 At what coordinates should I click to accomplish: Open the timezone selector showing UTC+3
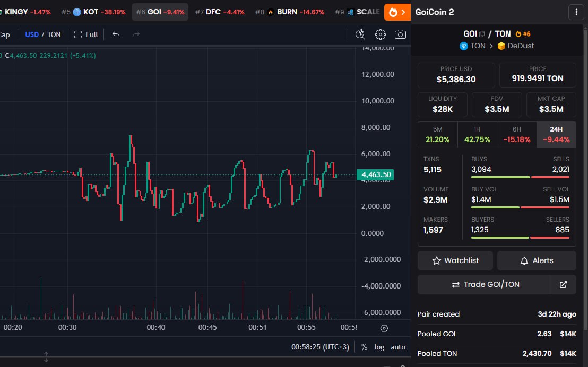pyautogui.click(x=321, y=347)
